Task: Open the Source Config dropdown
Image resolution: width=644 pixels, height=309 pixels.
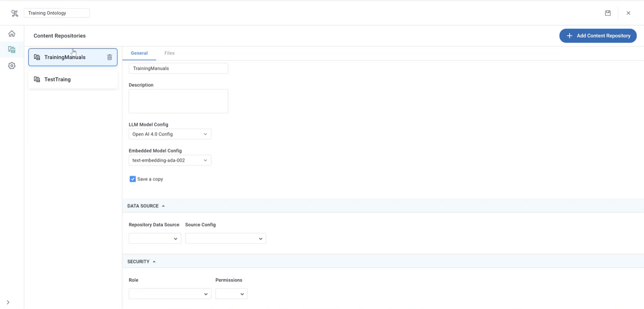Action: tap(226, 239)
